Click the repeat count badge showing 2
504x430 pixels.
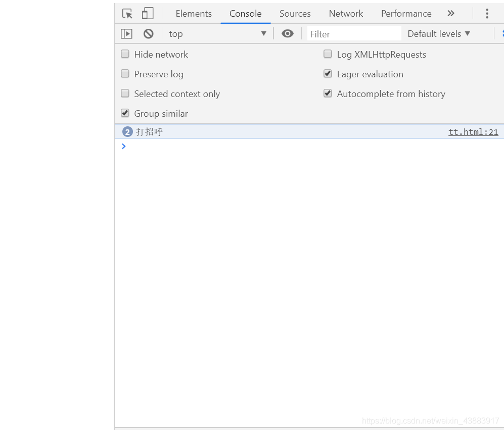point(127,132)
